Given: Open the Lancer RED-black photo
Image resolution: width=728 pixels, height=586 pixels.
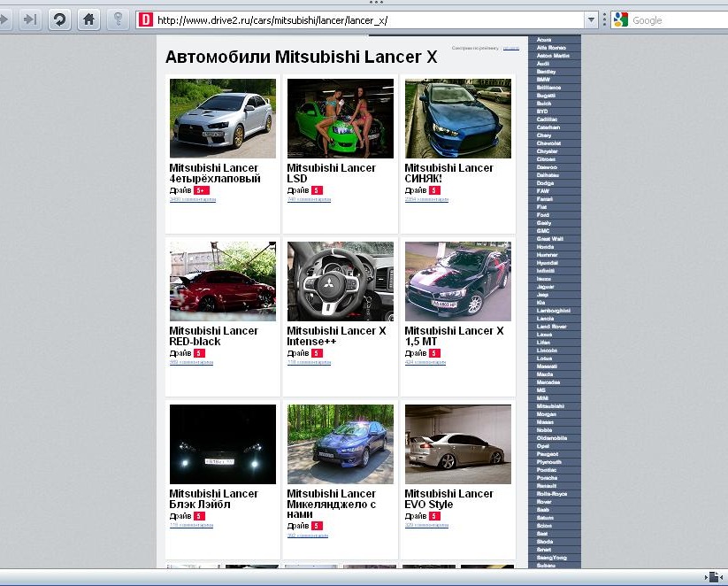Looking at the screenshot, I should pos(223,281).
